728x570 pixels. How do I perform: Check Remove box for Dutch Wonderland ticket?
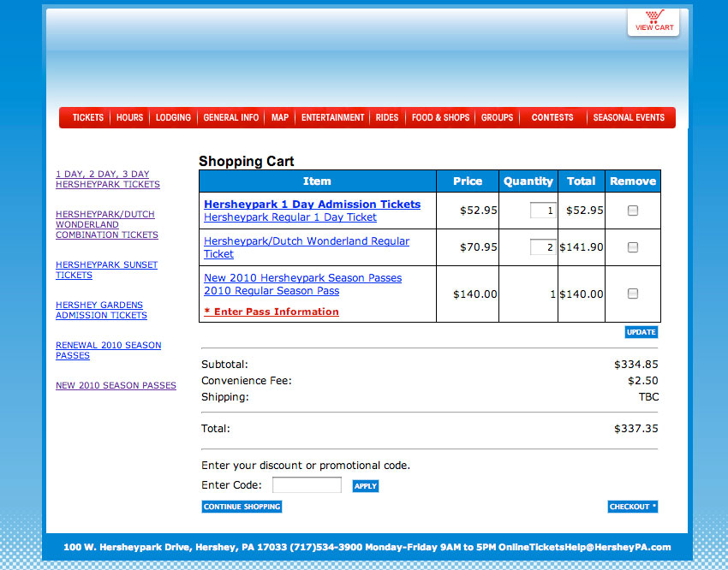pos(632,247)
